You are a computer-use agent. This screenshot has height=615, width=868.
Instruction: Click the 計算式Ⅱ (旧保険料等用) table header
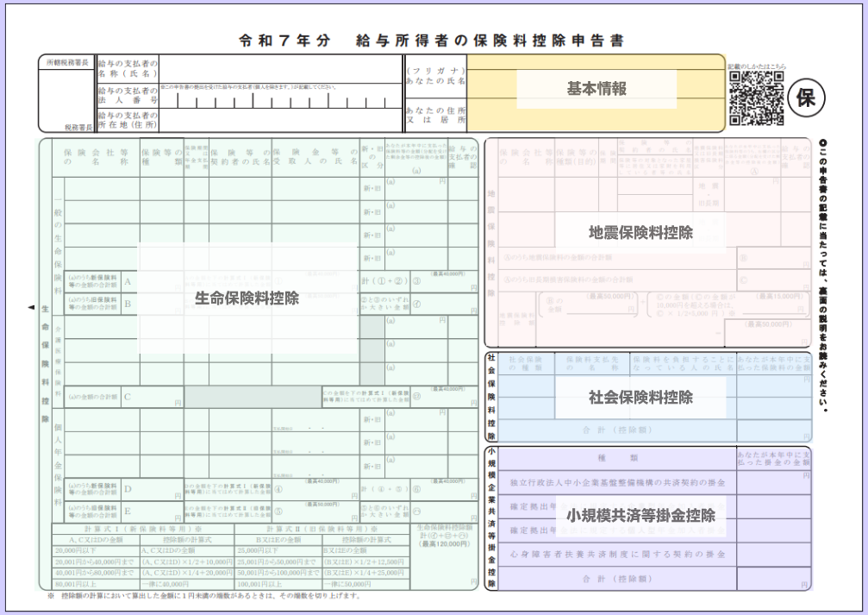322,528
